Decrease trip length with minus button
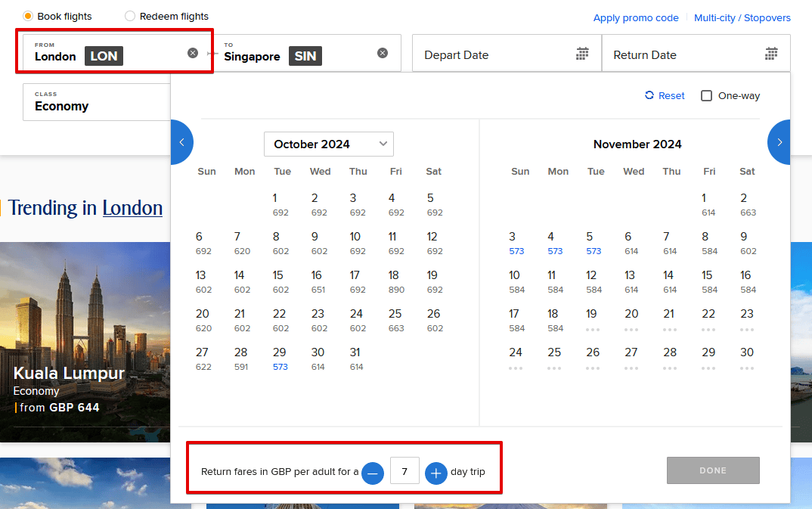This screenshot has height=509, width=812. click(x=373, y=473)
